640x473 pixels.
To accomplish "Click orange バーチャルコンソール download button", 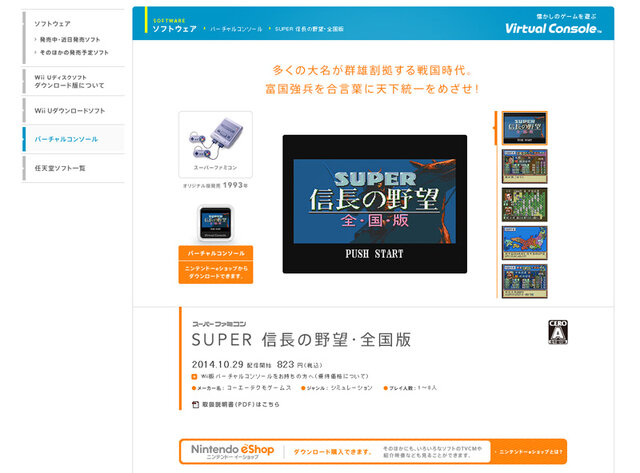I will [216, 264].
